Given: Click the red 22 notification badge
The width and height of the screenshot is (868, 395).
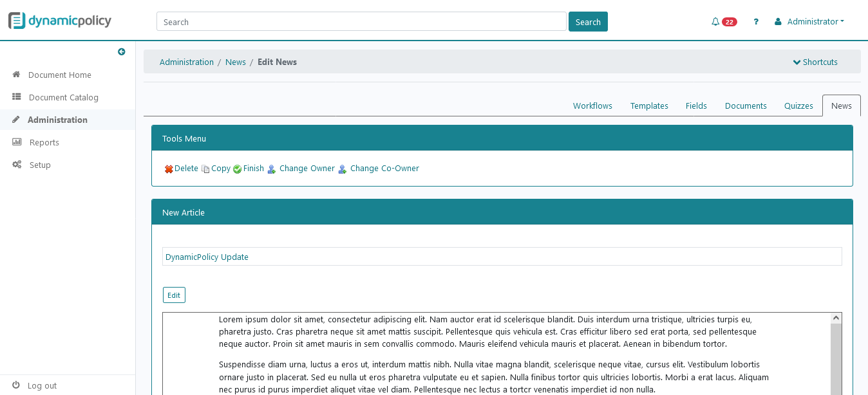Looking at the screenshot, I should [x=729, y=22].
